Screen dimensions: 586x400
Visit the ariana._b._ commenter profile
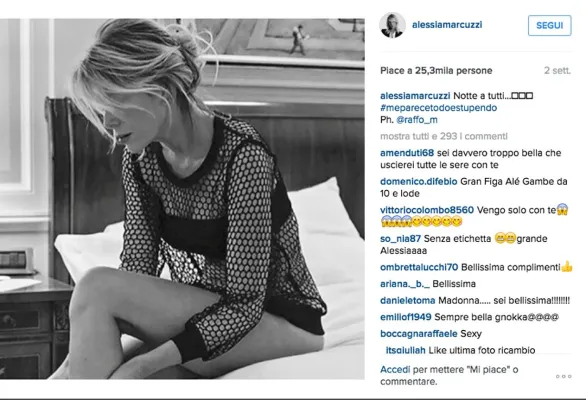click(x=405, y=284)
